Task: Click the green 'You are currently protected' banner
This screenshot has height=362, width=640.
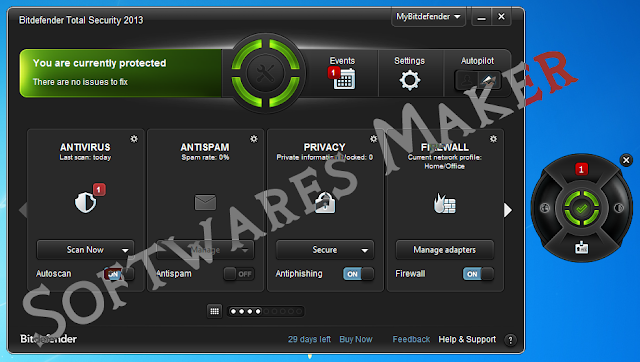Action: pos(121,73)
